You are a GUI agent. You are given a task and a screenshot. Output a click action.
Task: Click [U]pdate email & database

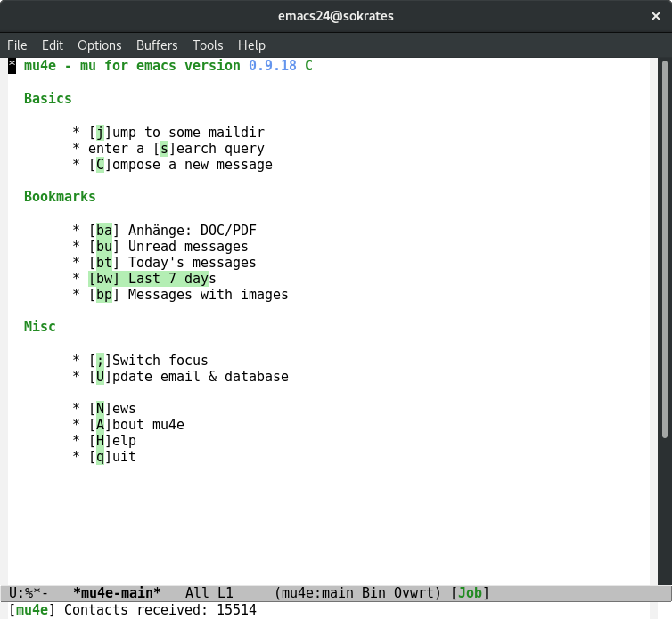[x=189, y=377]
